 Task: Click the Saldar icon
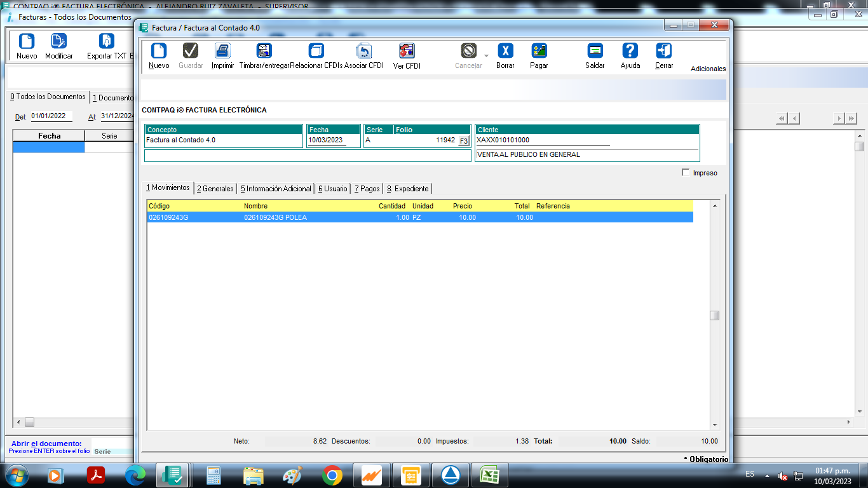tap(595, 51)
